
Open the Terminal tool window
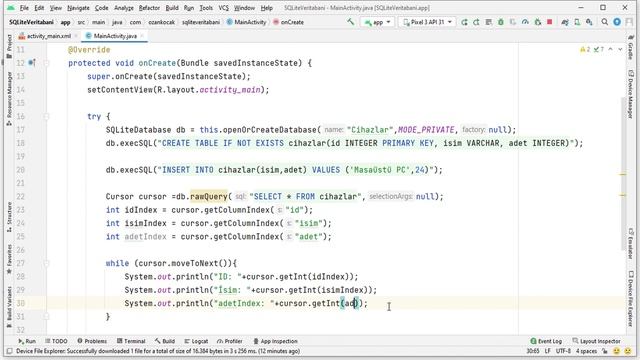pyautogui.click(x=131, y=341)
